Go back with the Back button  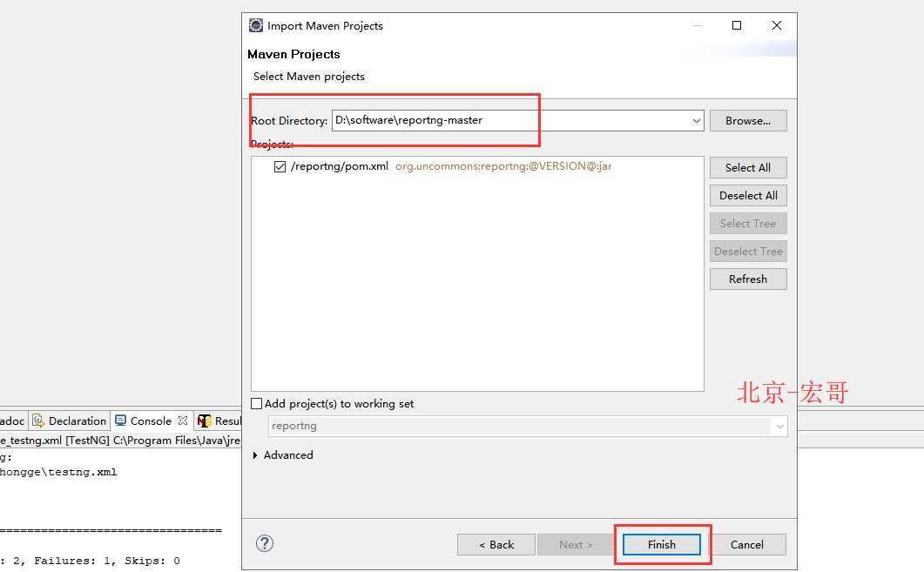[x=496, y=544]
